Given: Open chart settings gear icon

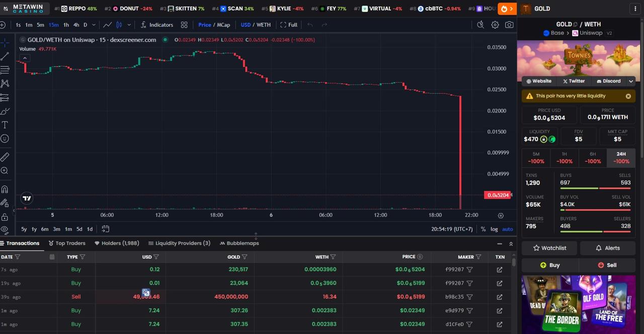Looking at the screenshot, I should (x=495, y=25).
